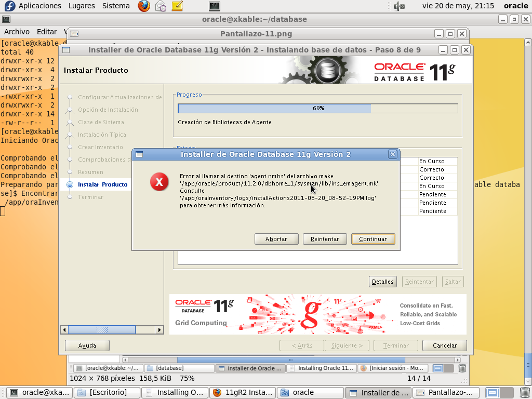532x399 pixels.
Task: Click the installer progress bar at 69%
Action: coord(318,108)
